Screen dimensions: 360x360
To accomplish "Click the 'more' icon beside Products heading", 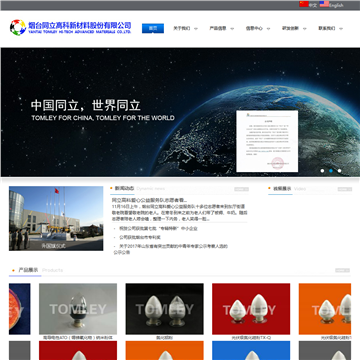I will (342, 270).
